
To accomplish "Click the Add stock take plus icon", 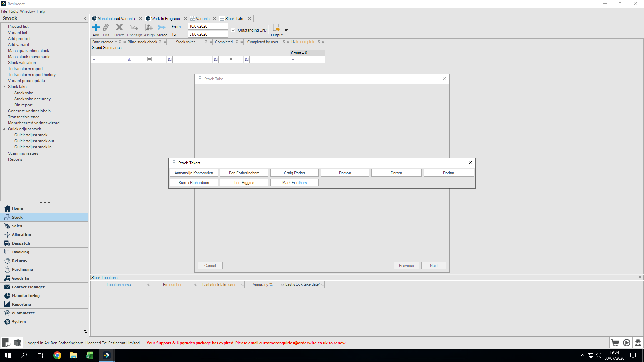I will [96, 27].
